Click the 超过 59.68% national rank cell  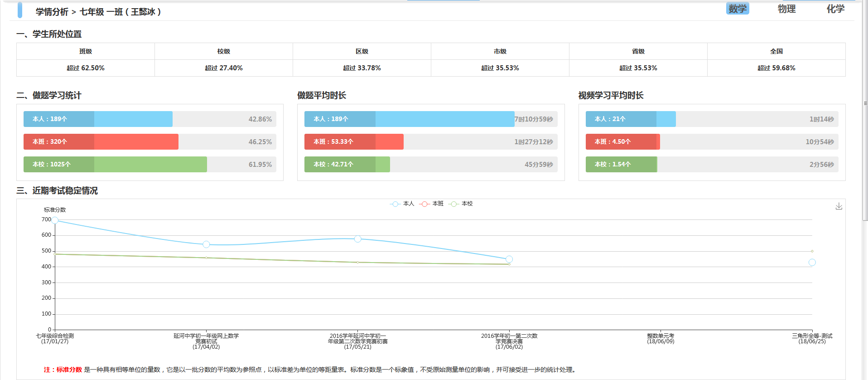[x=776, y=68]
